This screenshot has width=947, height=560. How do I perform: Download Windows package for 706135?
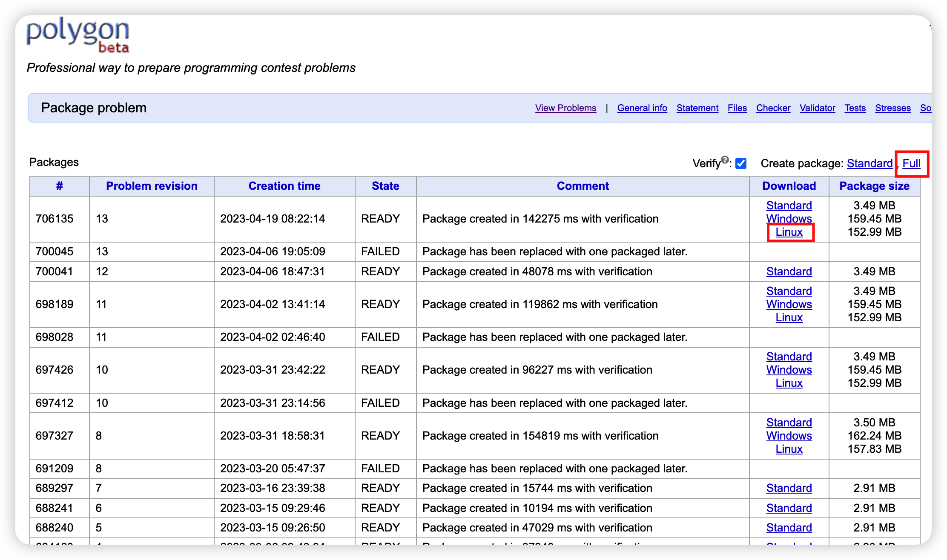tap(789, 219)
